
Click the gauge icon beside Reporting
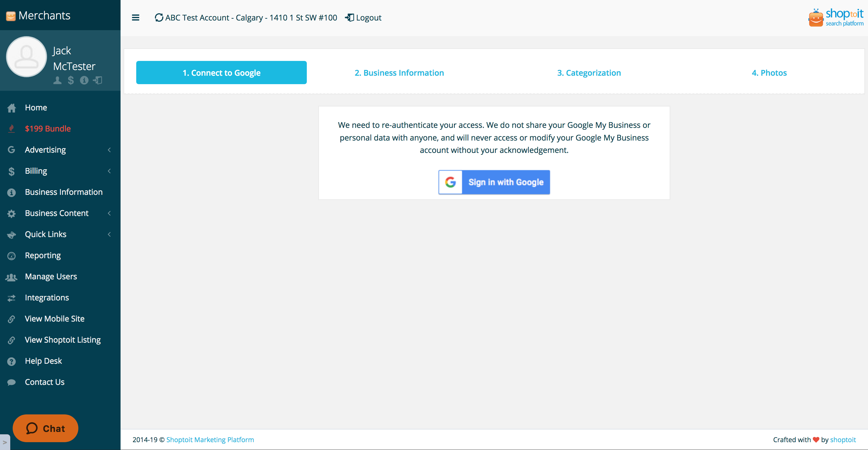pos(11,256)
